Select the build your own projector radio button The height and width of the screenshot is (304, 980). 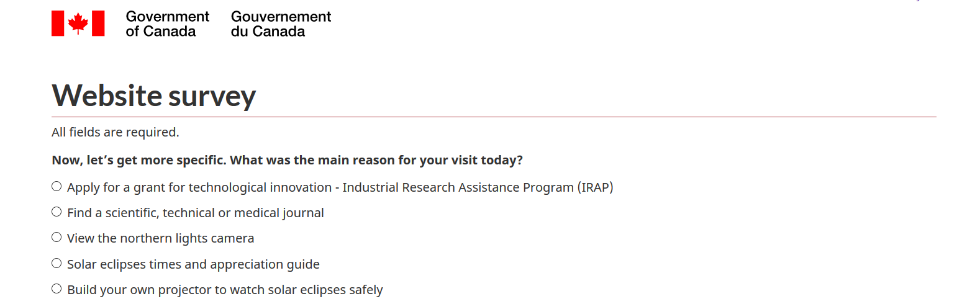pos(57,288)
